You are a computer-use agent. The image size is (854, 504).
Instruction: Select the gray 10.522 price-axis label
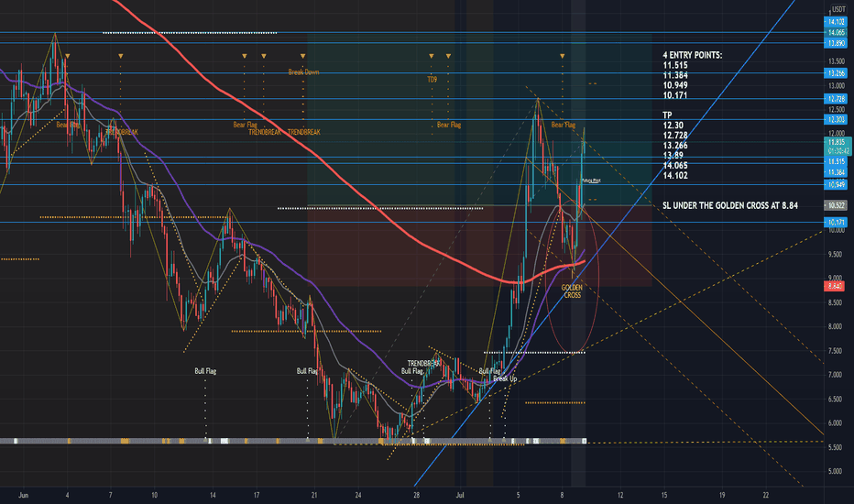pos(836,205)
